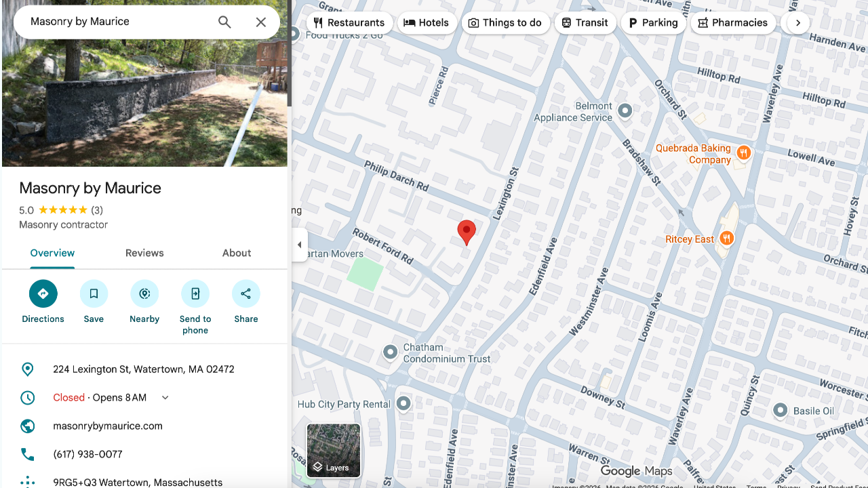Click the 224 Lexington St address
The height and width of the screenshot is (488, 868).
pyautogui.click(x=144, y=369)
